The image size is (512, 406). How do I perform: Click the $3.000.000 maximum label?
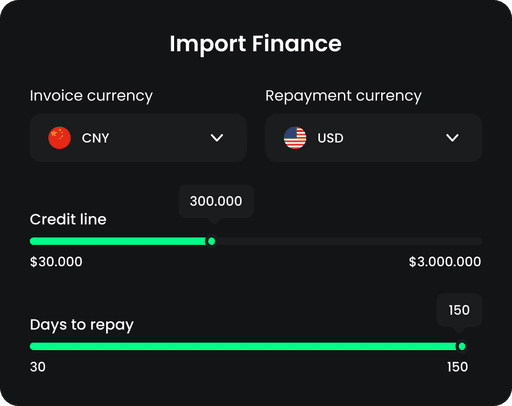(445, 262)
